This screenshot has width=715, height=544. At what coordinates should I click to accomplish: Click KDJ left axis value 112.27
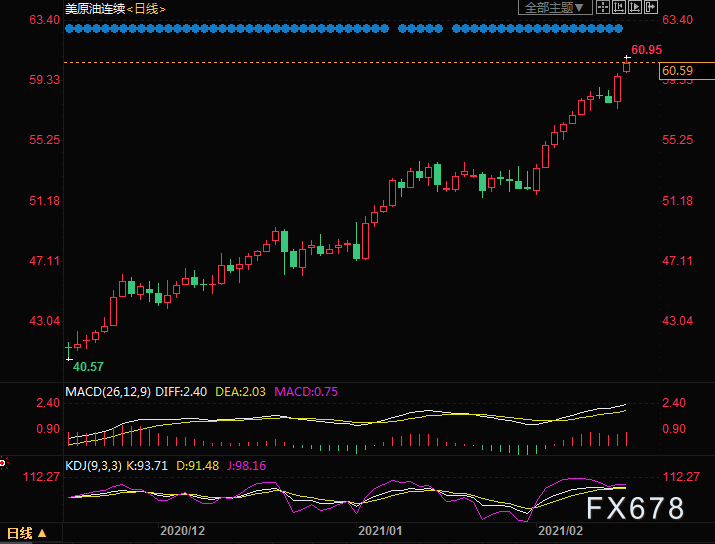[41, 477]
